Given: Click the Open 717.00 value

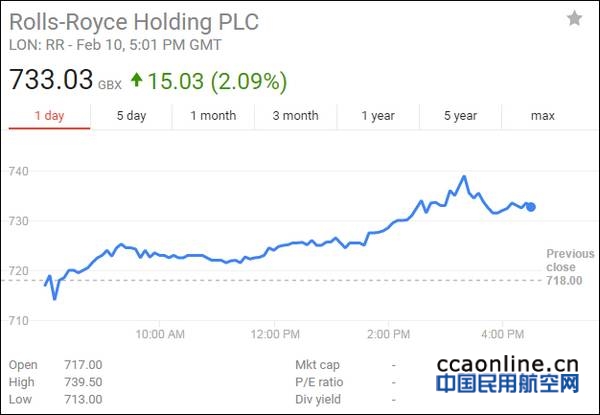Looking at the screenshot, I should [x=82, y=365].
